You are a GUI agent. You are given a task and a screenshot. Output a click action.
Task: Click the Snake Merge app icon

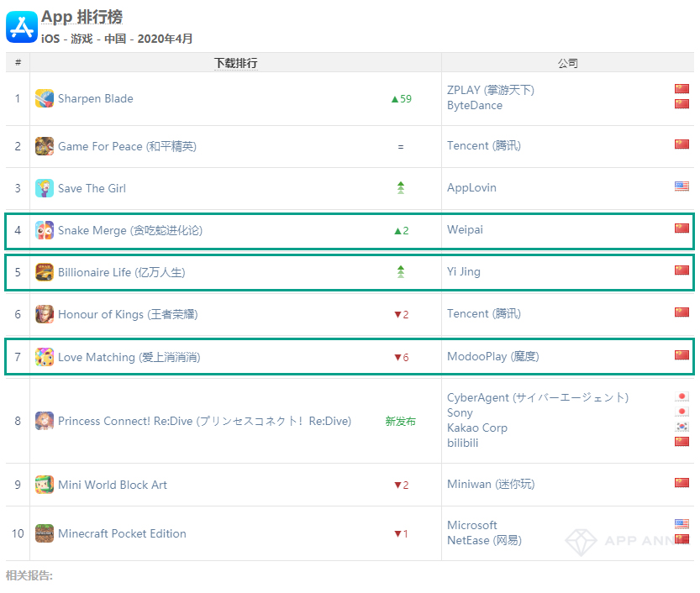pyautogui.click(x=45, y=230)
